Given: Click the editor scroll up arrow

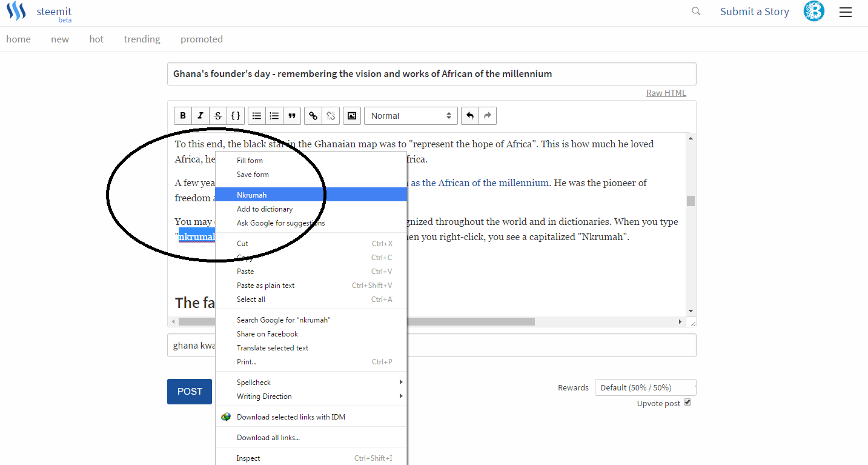Looking at the screenshot, I should point(691,138).
